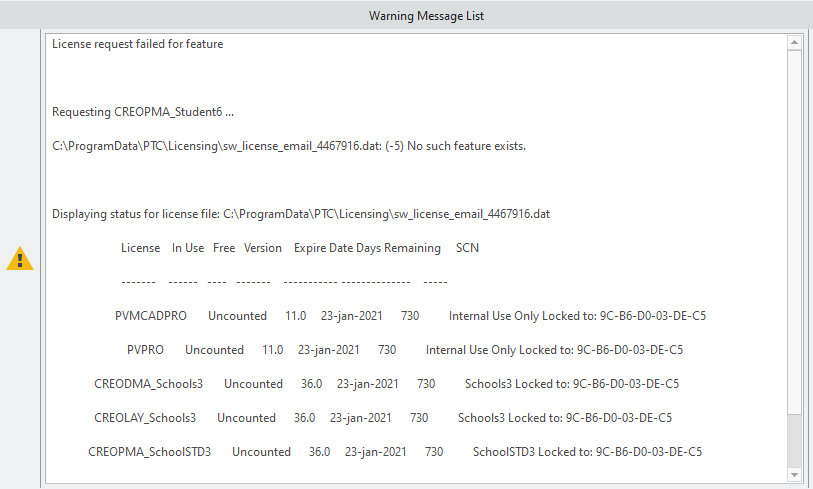Click the 'SCN' column header

coord(467,248)
